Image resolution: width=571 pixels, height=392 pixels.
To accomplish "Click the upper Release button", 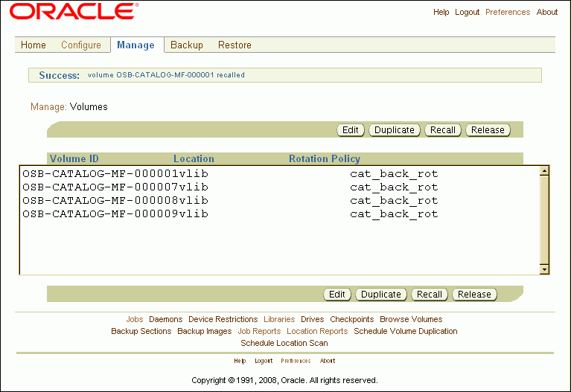I will [x=488, y=130].
